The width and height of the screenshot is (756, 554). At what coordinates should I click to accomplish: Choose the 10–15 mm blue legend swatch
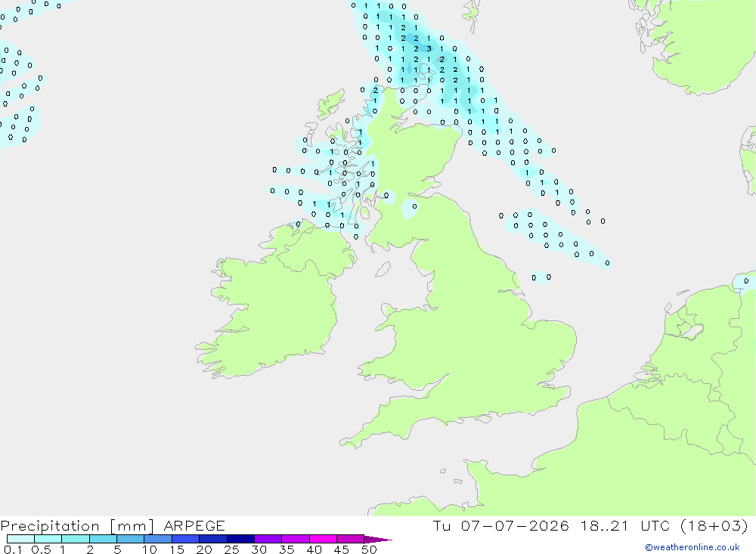point(158,539)
